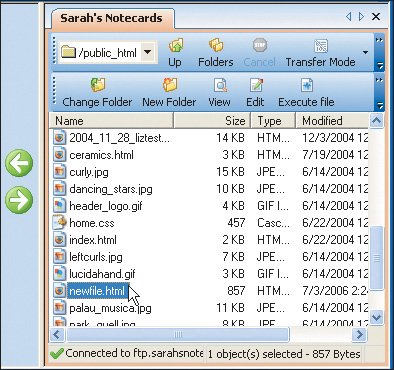This screenshot has width=394, height=370.
Task: Sort files by the Name column
Action: (111, 121)
